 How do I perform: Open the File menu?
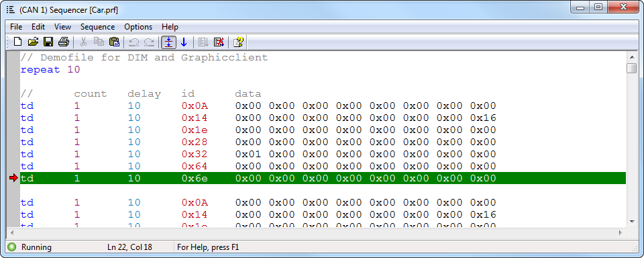(x=16, y=27)
